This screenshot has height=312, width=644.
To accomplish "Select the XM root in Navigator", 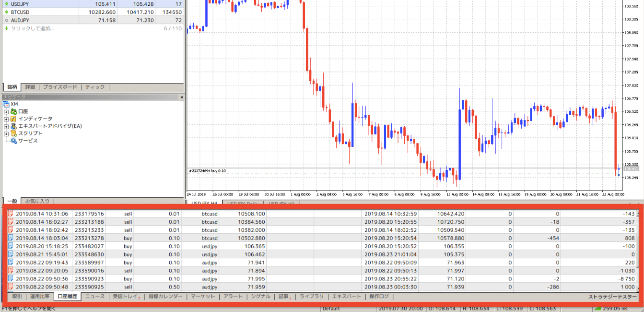I will [14, 104].
